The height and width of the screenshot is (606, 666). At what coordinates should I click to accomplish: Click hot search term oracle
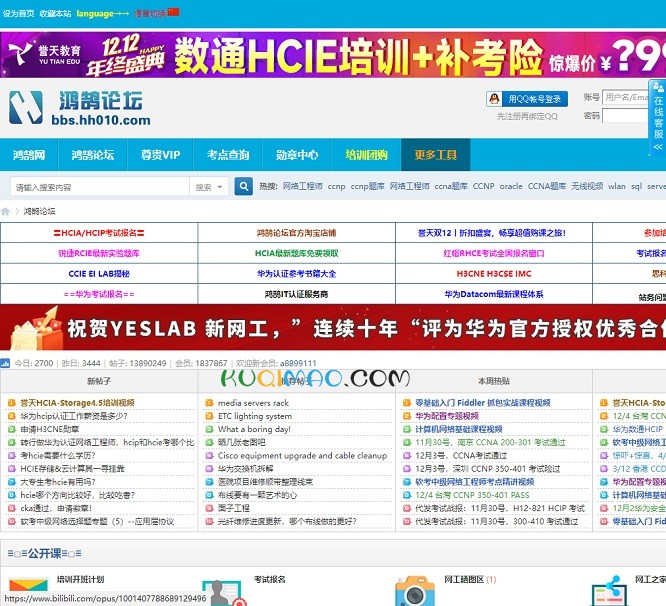pyautogui.click(x=511, y=186)
